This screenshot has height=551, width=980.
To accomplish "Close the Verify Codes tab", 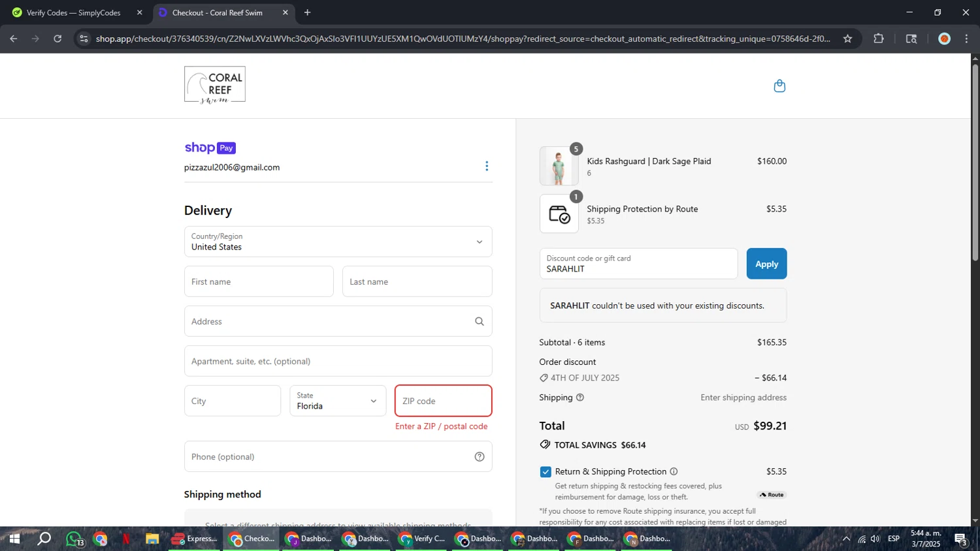I will pyautogui.click(x=139, y=12).
